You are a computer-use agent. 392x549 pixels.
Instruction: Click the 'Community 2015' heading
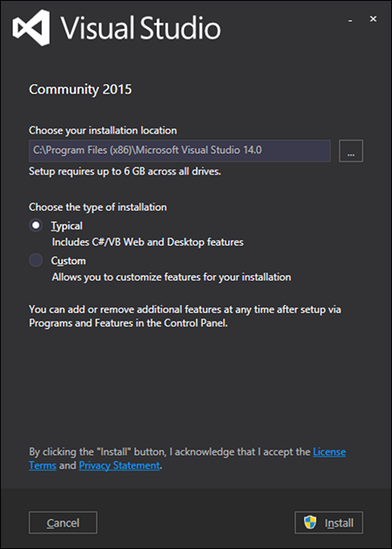80,90
